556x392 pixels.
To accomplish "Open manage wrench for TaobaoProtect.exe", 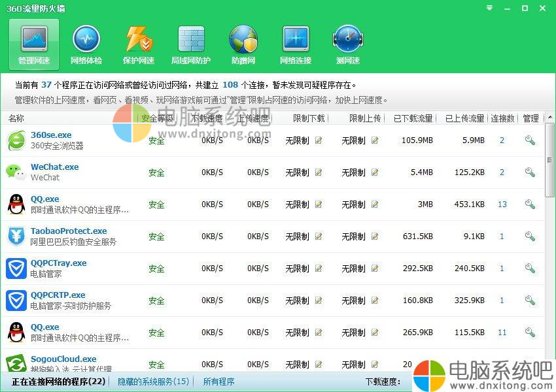I will click(x=530, y=236).
